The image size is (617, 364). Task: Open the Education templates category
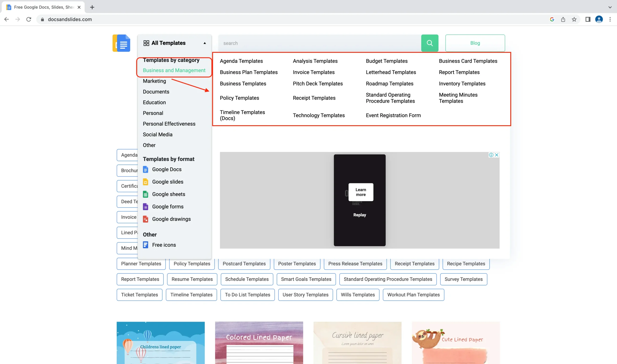click(154, 102)
